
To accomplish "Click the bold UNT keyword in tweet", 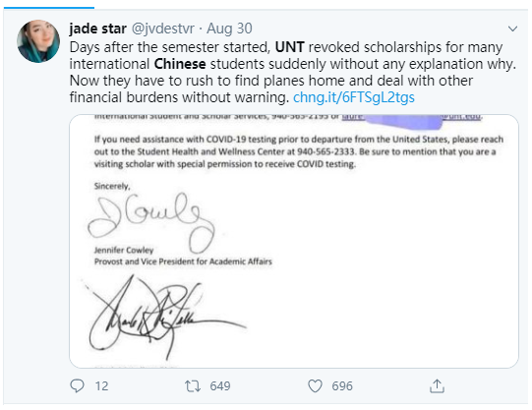I will point(289,47).
